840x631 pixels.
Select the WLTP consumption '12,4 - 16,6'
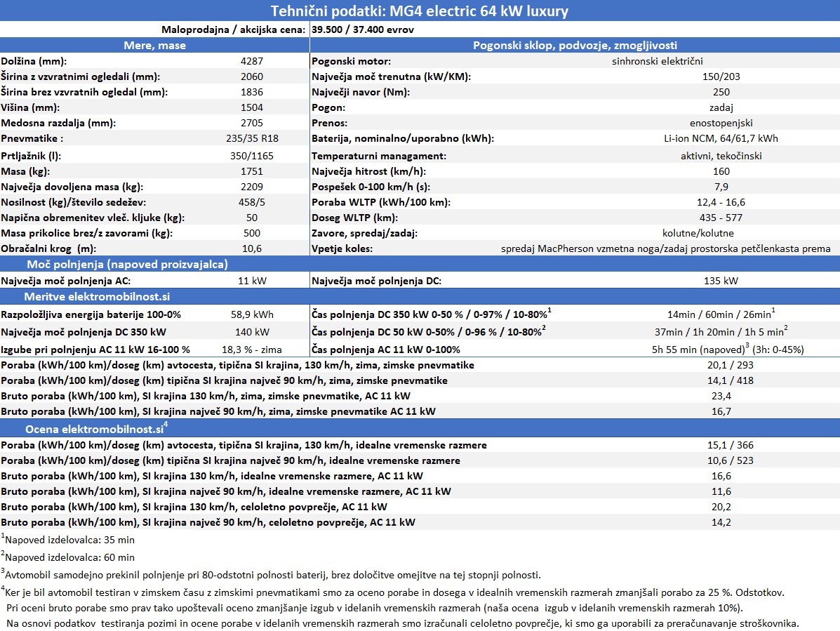tap(721, 202)
